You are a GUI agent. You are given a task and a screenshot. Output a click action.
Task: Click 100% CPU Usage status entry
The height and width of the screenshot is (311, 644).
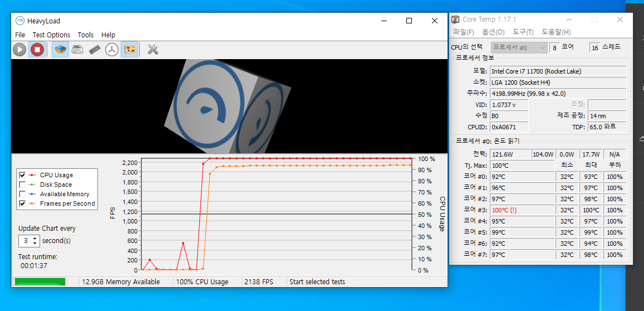[202, 282]
